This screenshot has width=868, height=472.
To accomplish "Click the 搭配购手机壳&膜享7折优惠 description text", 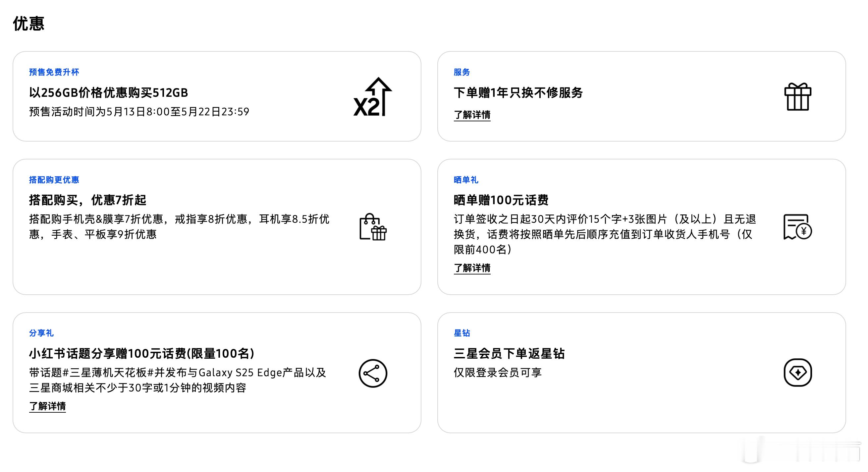I will click(179, 227).
